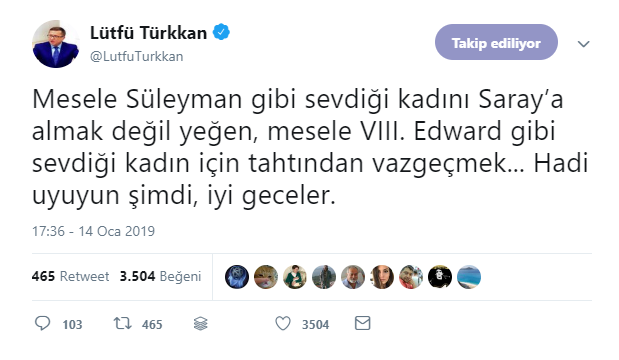Click the blue verified badge
The image size is (619, 360).
[x=221, y=32]
